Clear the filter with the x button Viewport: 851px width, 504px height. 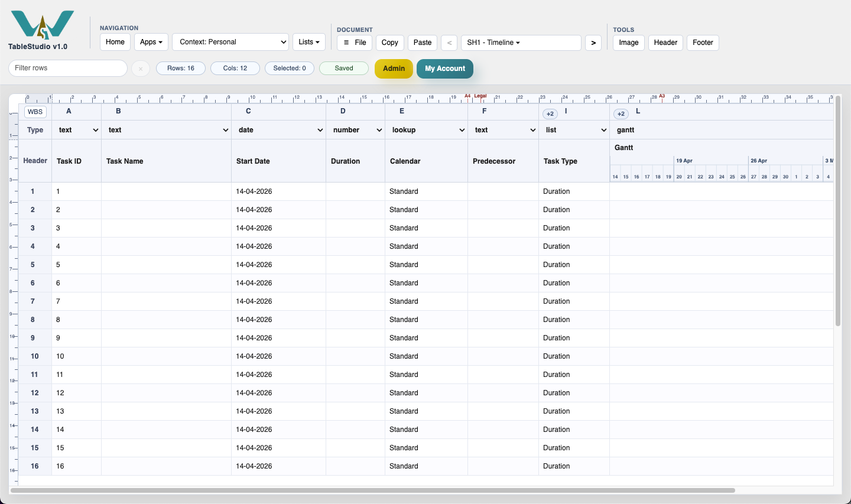[140, 69]
